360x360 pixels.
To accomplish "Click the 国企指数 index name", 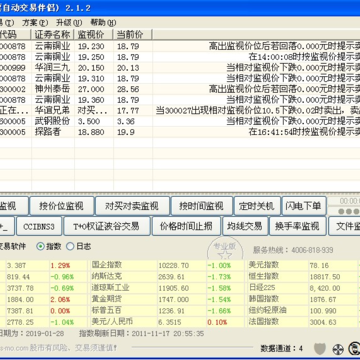I will pyautogui.click(x=107, y=265).
